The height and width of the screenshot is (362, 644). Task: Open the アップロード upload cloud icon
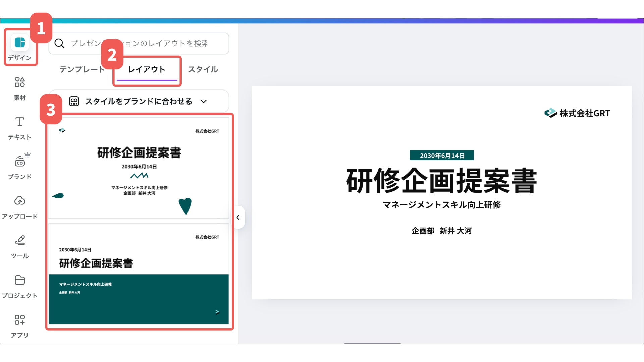pos(20,201)
